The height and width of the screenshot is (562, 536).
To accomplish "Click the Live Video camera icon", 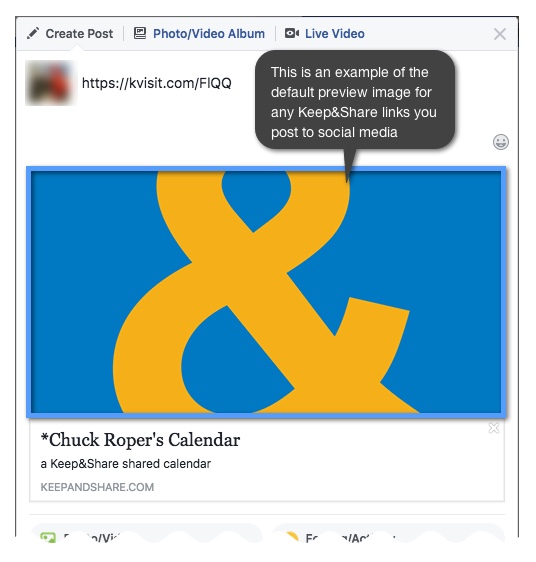I will (x=292, y=33).
